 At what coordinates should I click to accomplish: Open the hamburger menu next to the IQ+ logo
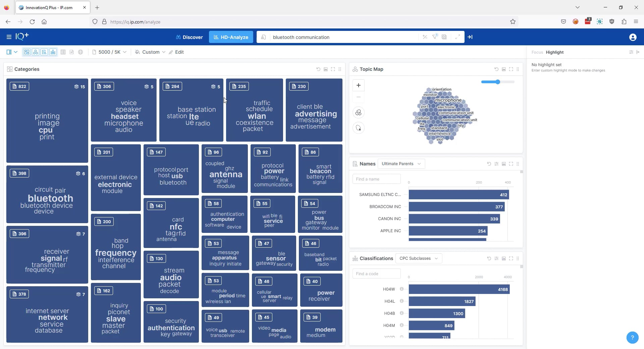[9, 37]
